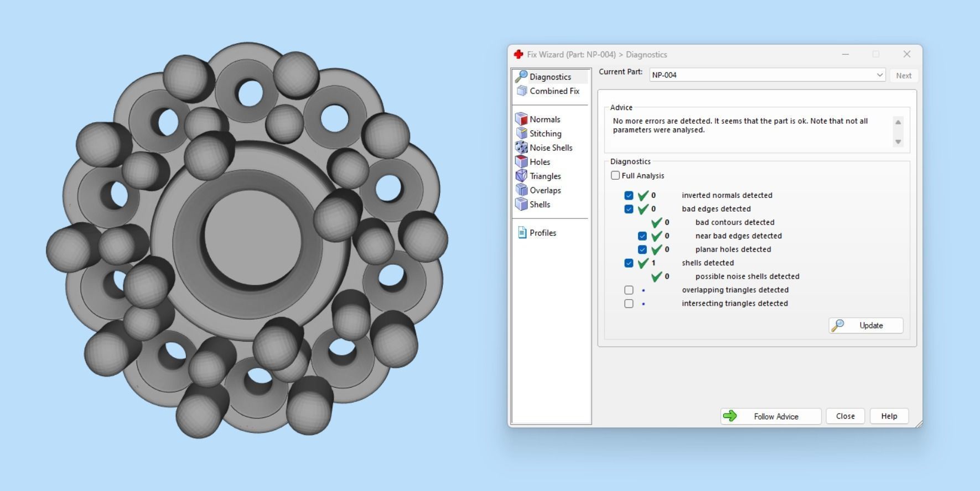Click 'inverted normals detected' text
Image resolution: width=980 pixels, height=491 pixels.
coord(727,195)
